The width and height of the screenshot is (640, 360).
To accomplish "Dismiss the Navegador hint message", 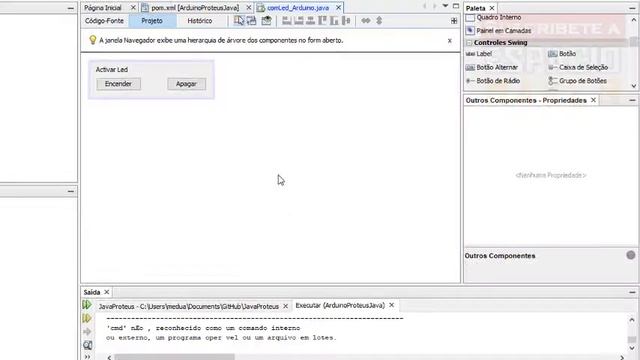I will point(449,40).
